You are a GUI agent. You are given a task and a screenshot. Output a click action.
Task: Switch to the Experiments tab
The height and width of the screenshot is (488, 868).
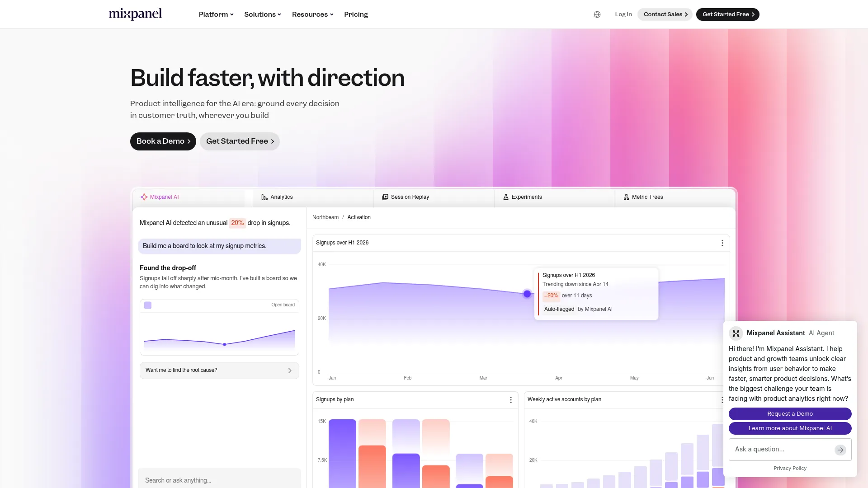[555, 197]
